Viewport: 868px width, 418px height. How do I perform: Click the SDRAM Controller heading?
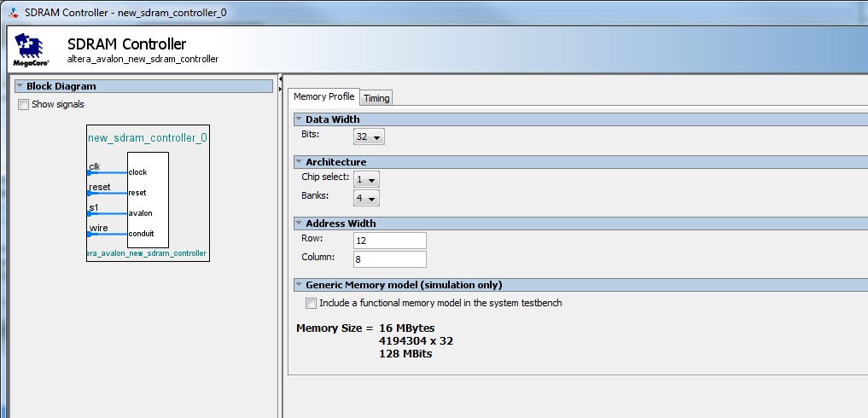(127, 44)
